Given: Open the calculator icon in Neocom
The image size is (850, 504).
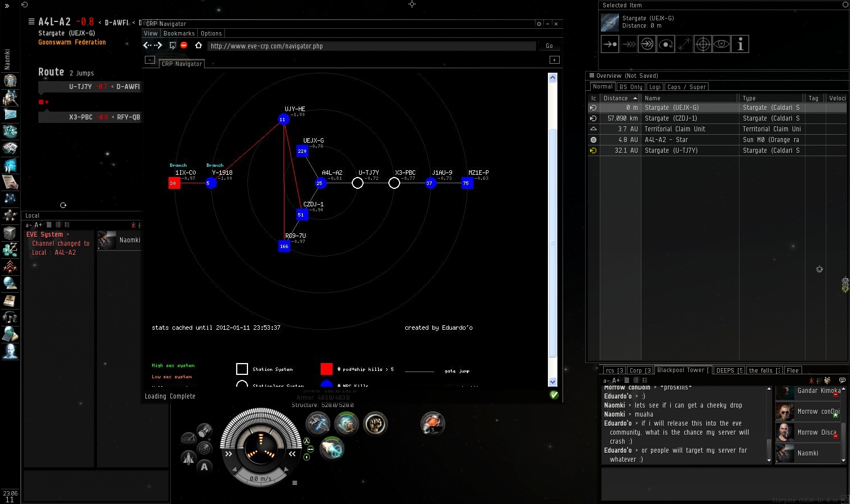Looking at the screenshot, I should point(10,334).
